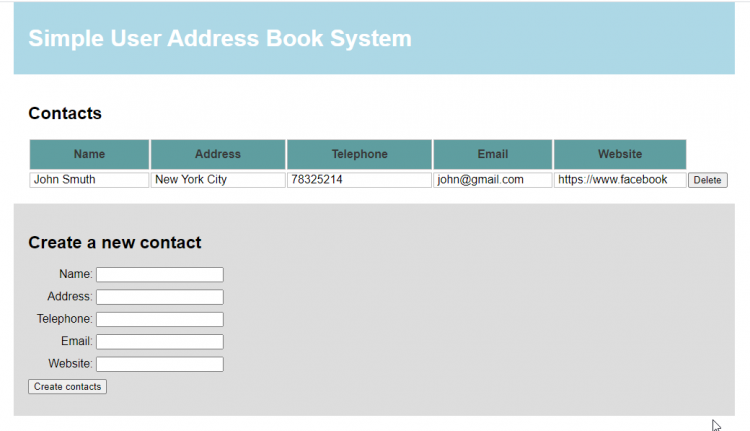This screenshot has height=431, width=750.
Task: Click the Telephone column header
Action: pos(359,154)
